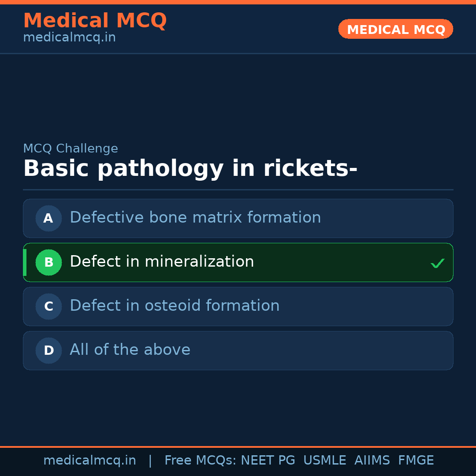Click the green checkmark on option B
The height and width of the screenshot is (476, 476).
tap(438, 263)
